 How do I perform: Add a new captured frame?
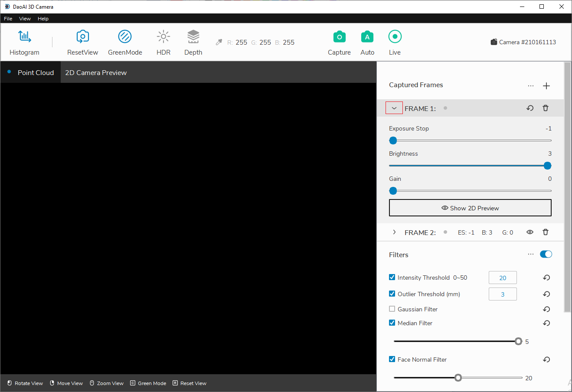coord(546,86)
